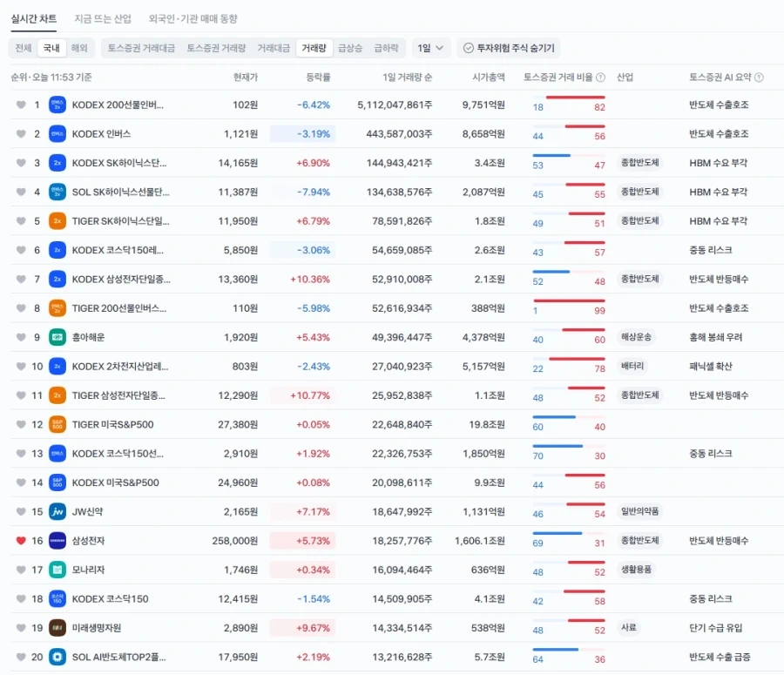Click the 사료 industry tag
The width and height of the screenshot is (784, 675).
coord(628,627)
